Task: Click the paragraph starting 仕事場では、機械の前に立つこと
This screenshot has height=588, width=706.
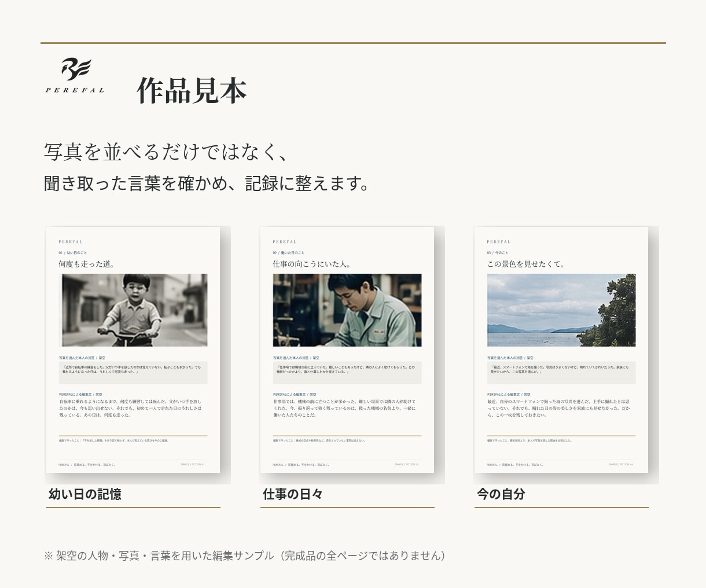Action: (x=345, y=408)
